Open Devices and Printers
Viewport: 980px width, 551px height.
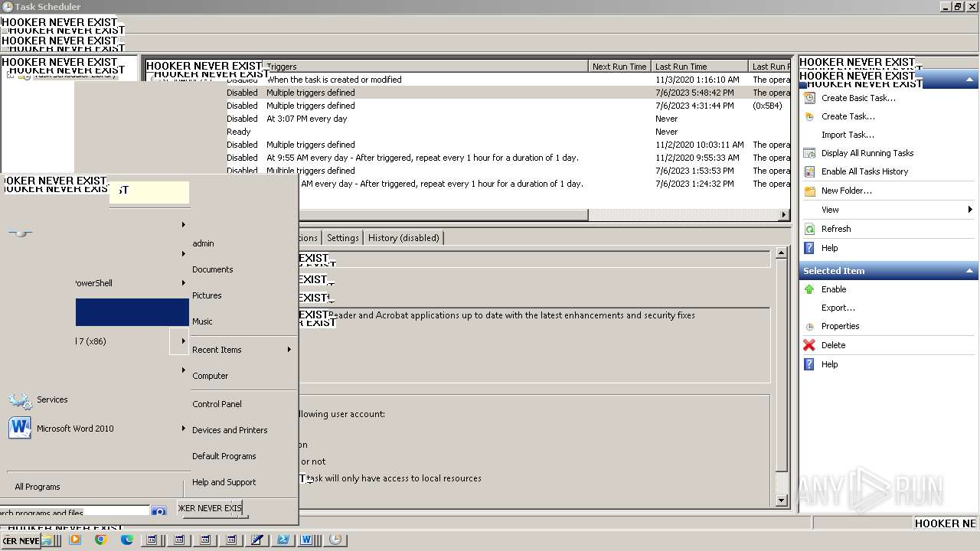(230, 430)
